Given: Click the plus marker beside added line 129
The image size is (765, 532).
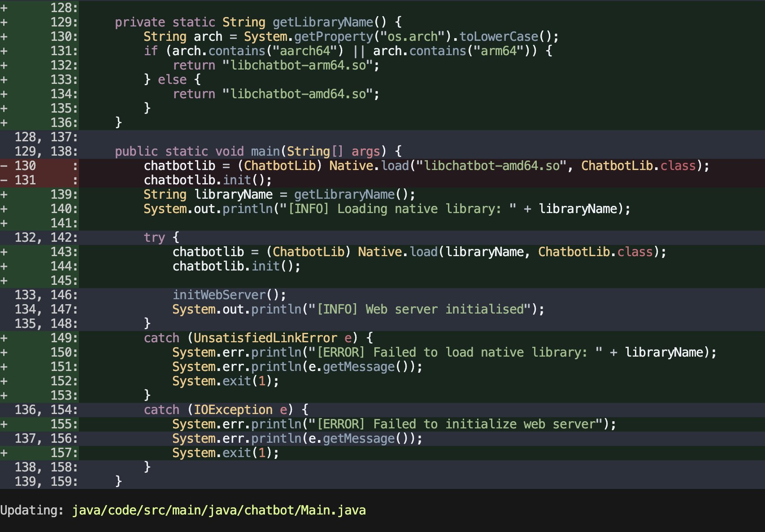Looking at the screenshot, I should tap(4, 22).
